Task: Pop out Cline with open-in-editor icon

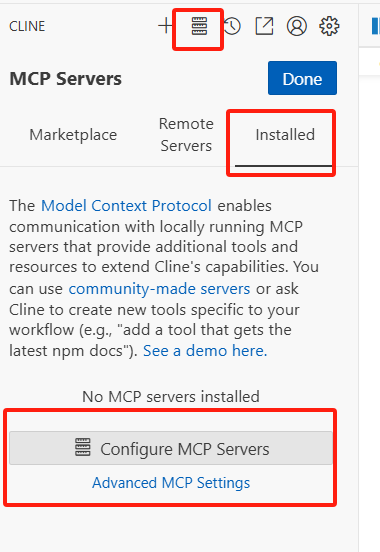Action: [x=264, y=26]
